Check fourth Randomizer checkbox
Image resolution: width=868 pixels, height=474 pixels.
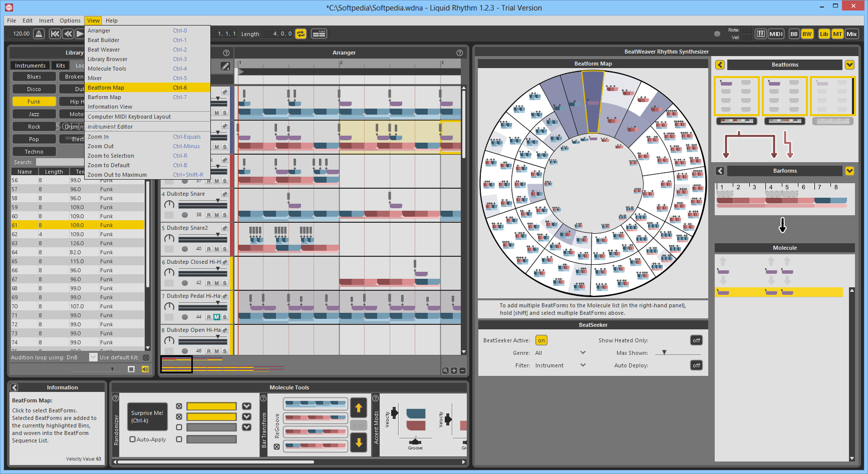click(179, 439)
